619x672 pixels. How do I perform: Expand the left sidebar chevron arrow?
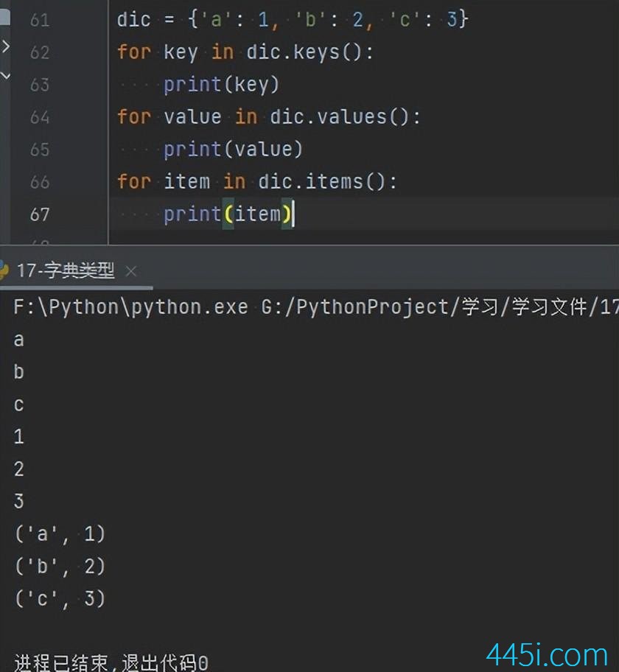tap(5, 46)
